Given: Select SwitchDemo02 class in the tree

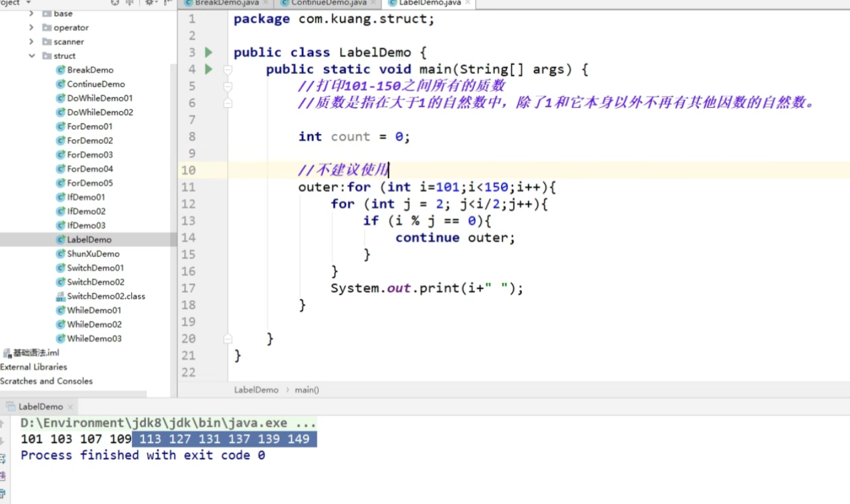Looking at the screenshot, I should [96, 282].
